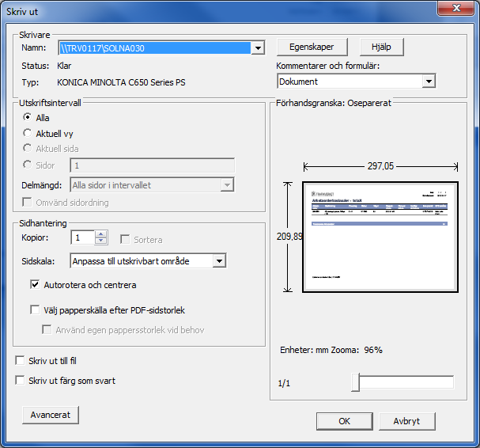
Task: Select the Aktuell vy radio option
Action: [27, 133]
